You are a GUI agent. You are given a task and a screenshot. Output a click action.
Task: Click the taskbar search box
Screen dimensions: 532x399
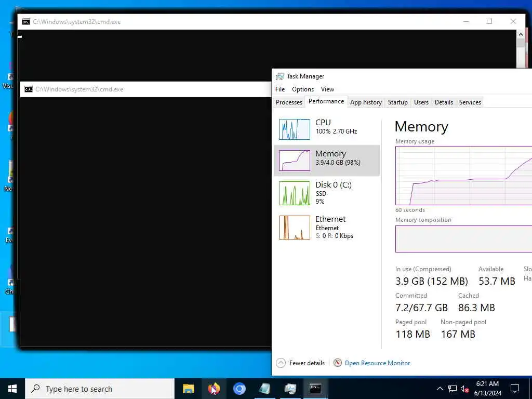pyautogui.click(x=100, y=389)
